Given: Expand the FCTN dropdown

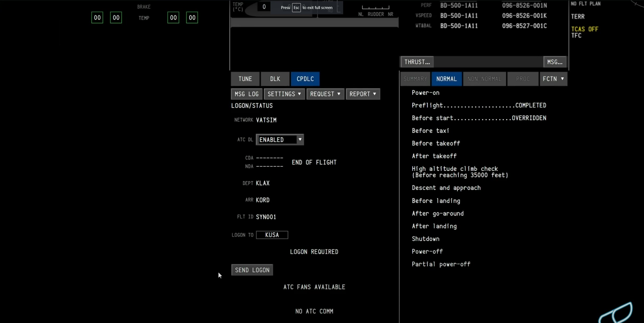Looking at the screenshot, I should pyautogui.click(x=553, y=79).
